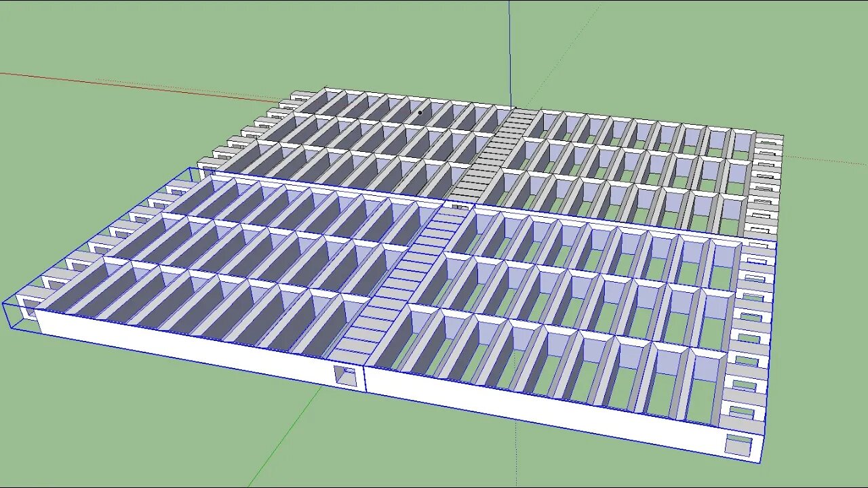Select the square opening at the front right corner
The image size is (868, 488).
coord(738,445)
